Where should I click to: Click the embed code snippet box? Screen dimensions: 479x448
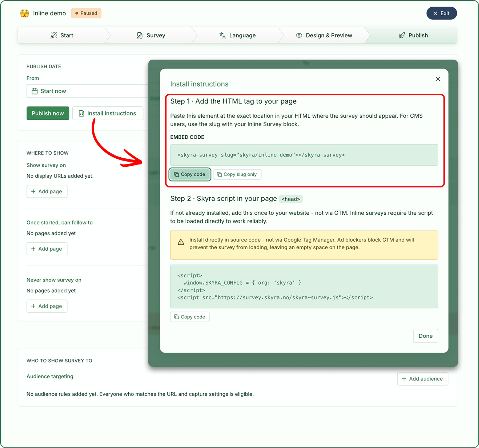304,155
